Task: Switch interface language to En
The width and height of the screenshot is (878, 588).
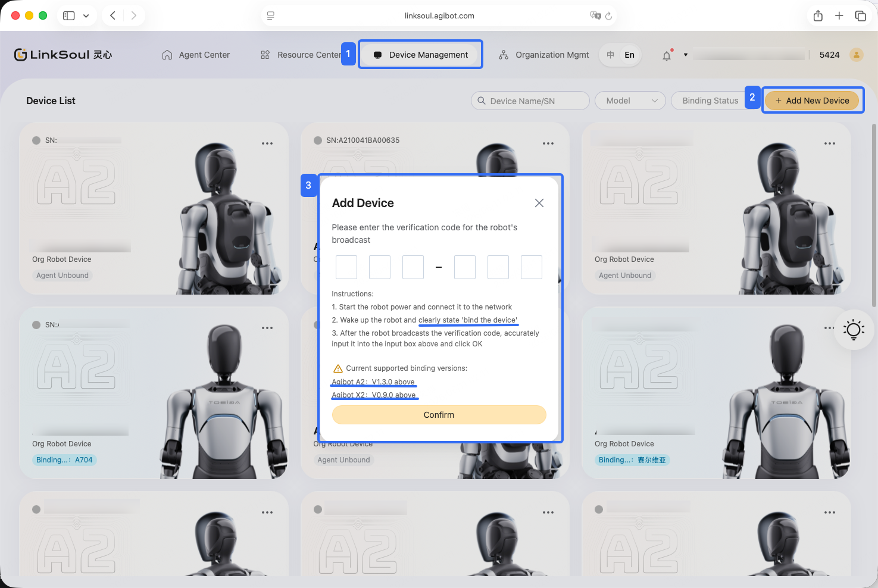Action: coord(629,55)
